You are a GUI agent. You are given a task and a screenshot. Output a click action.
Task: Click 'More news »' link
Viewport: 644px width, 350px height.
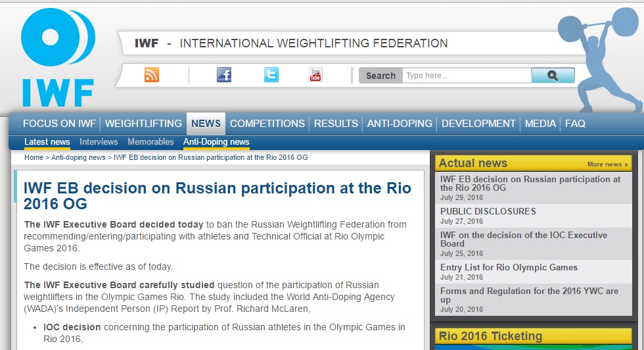(607, 164)
